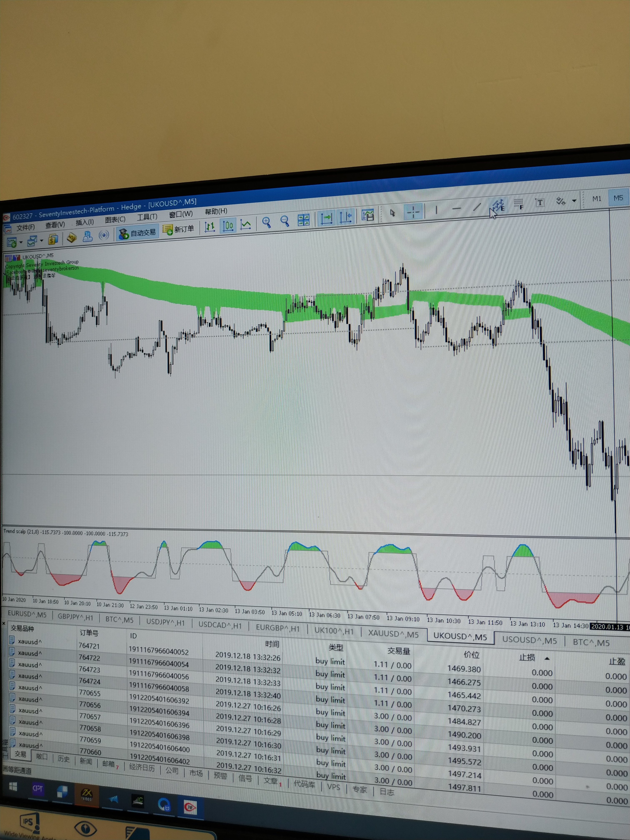
Task: Expand the New Chart dropdown arrow
Action: click(x=21, y=242)
